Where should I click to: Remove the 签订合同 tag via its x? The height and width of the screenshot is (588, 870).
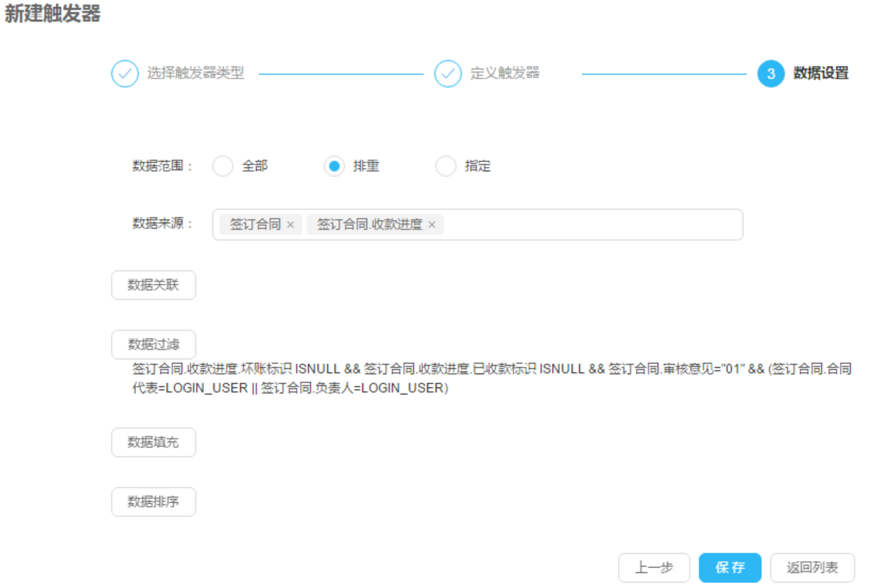[290, 225]
